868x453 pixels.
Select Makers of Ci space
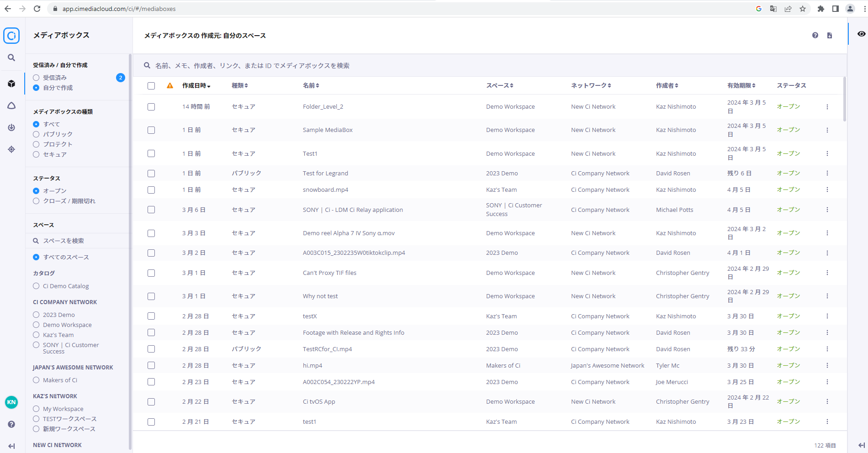point(36,380)
